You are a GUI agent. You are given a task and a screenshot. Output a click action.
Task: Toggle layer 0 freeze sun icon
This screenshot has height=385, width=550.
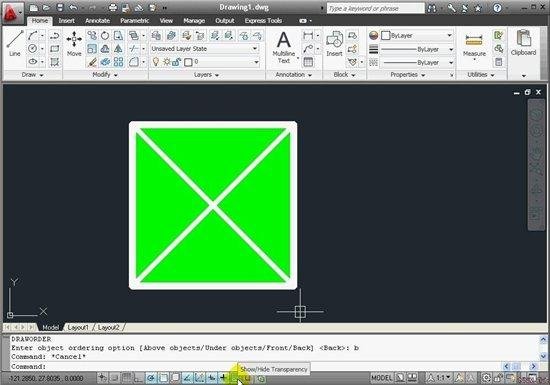click(167, 62)
